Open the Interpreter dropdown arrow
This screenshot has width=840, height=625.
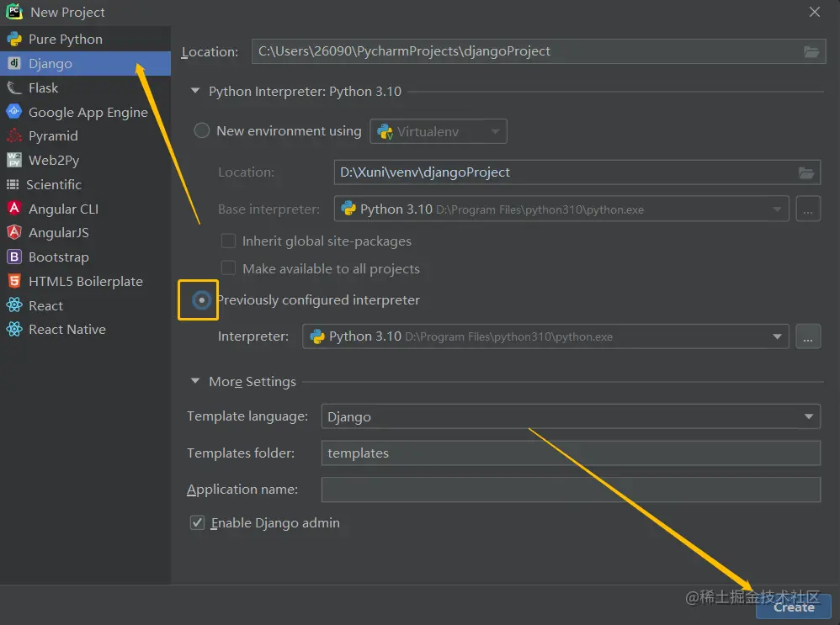777,336
